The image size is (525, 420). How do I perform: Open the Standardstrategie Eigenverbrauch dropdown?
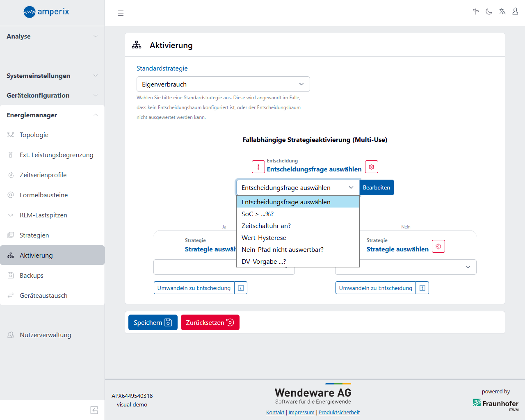(223, 84)
